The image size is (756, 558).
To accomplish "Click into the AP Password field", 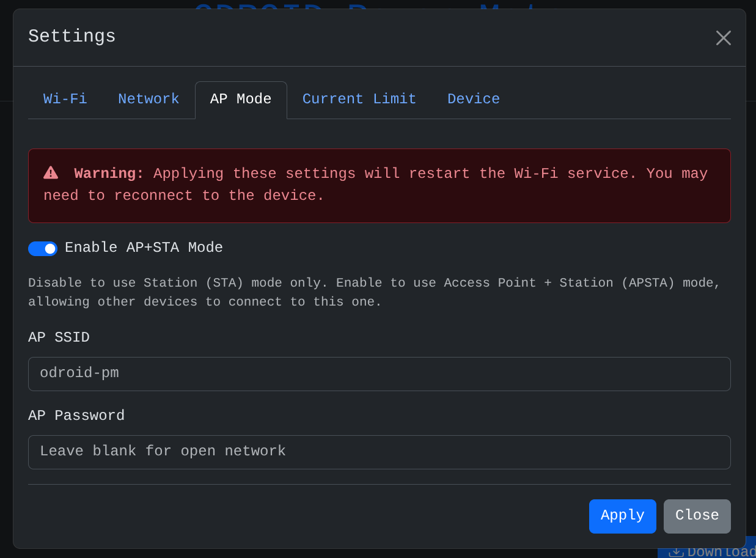I will [x=379, y=452].
